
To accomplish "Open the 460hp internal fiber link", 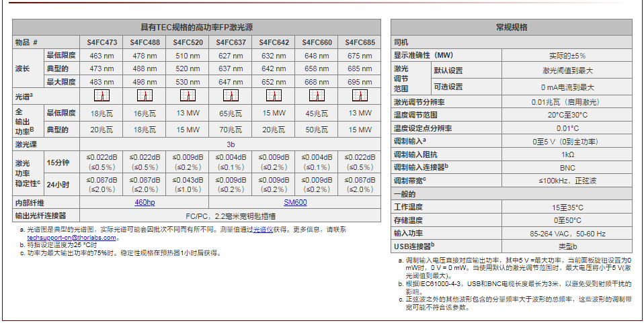I will pos(145,201).
